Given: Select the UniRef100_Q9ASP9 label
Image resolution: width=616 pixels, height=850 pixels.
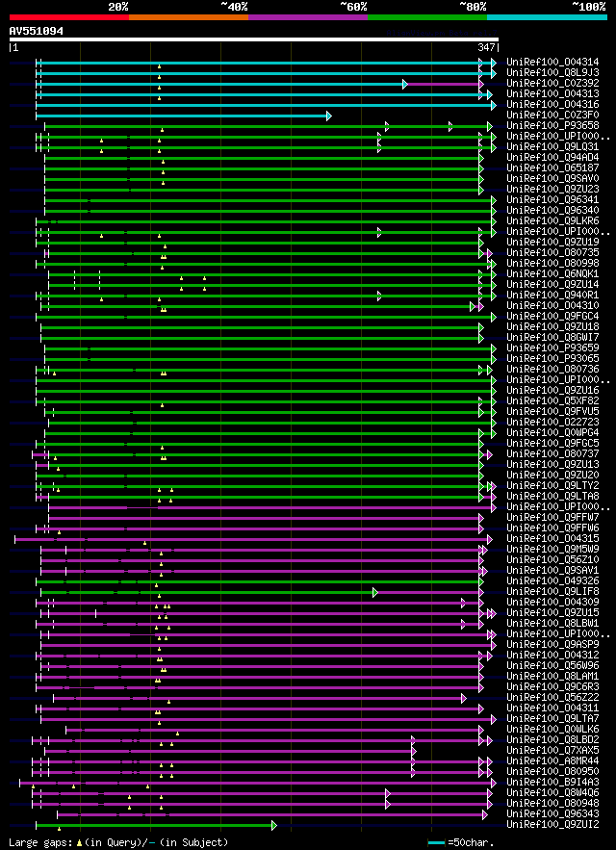Looking at the screenshot, I should coord(552,645).
